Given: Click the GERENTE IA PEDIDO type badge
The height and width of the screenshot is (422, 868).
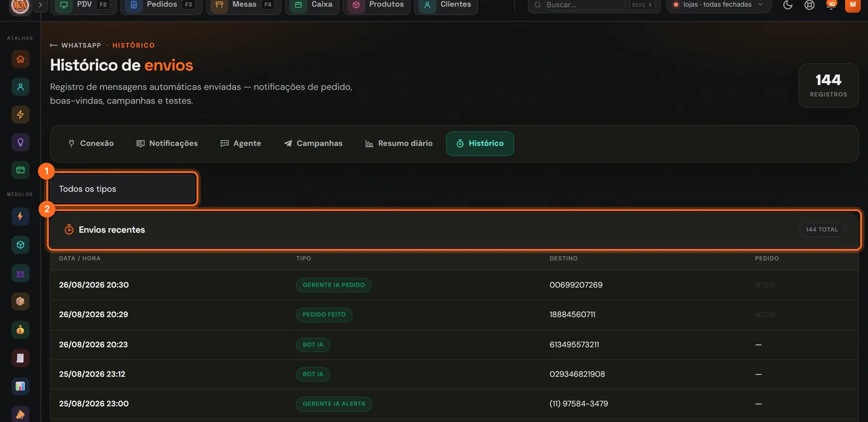Looking at the screenshot, I should point(334,285).
